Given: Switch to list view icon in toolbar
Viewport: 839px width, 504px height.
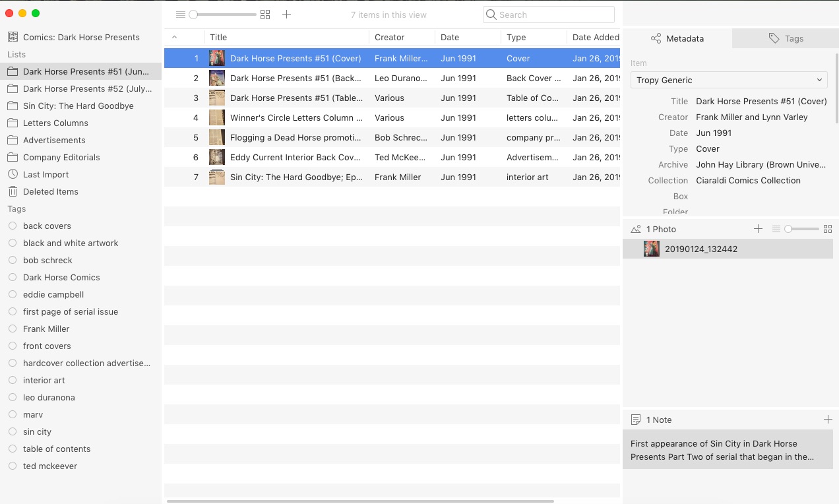Looking at the screenshot, I should (x=180, y=15).
